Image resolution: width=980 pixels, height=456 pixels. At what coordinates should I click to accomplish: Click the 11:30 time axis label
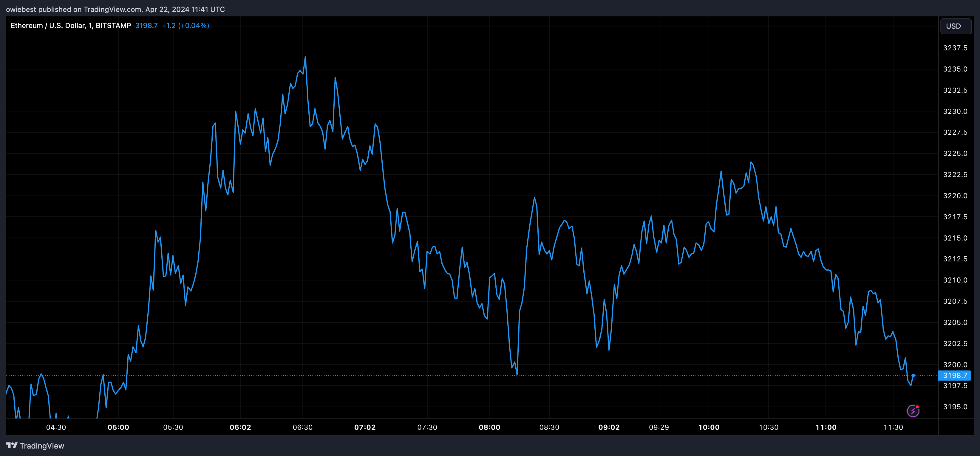click(893, 427)
